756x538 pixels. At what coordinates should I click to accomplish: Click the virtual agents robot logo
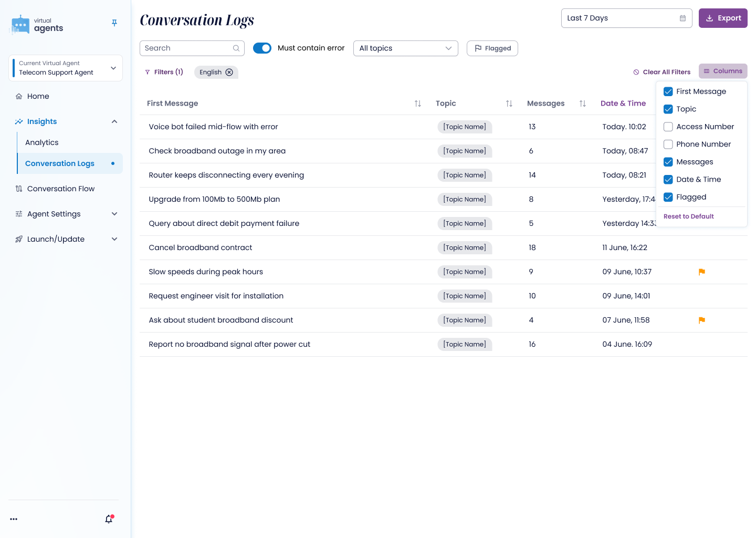(20, 24)
